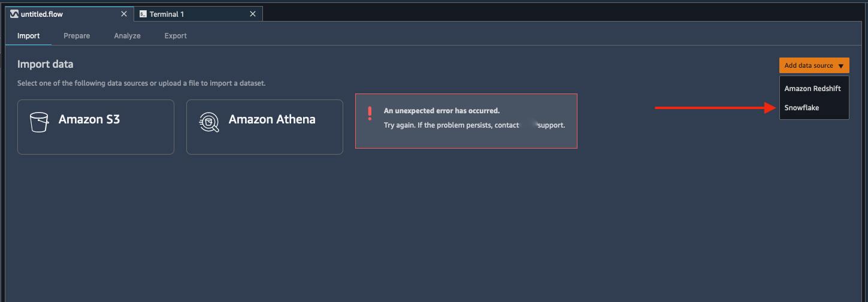Activate the untitled.flow tab label
Screen dimensions: 868x302
[x=42, y=14]
